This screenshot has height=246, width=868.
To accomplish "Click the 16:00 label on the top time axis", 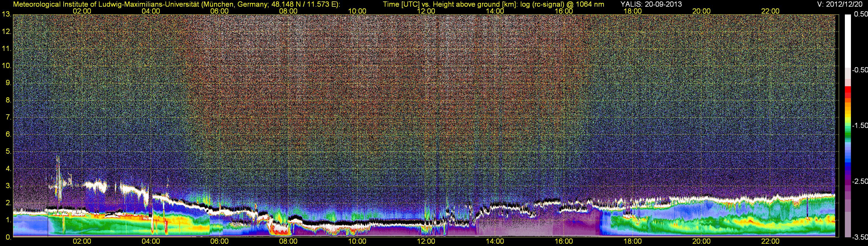I will click(564, 11).
